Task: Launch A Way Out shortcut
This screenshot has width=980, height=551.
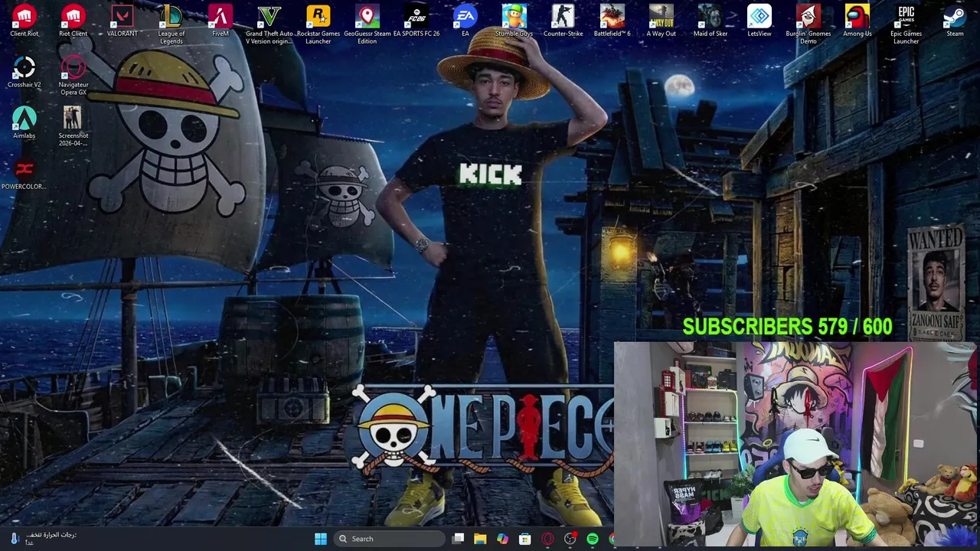Action: tap(661, 21)
